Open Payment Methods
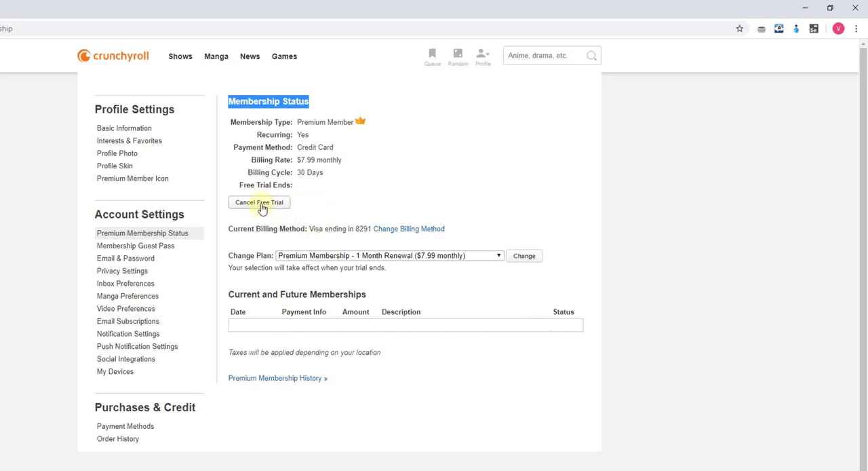 (125, 426)
